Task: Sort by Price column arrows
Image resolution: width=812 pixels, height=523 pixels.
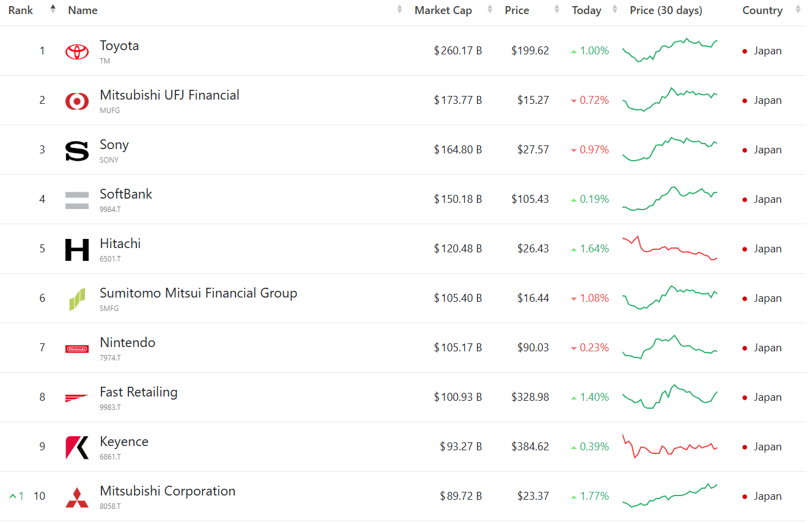Action: click(556, 9)
